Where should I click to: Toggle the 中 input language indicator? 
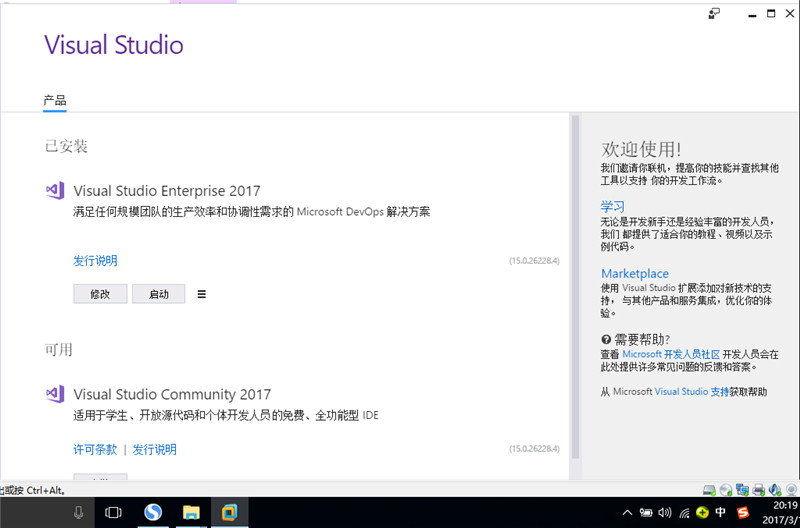721,512
